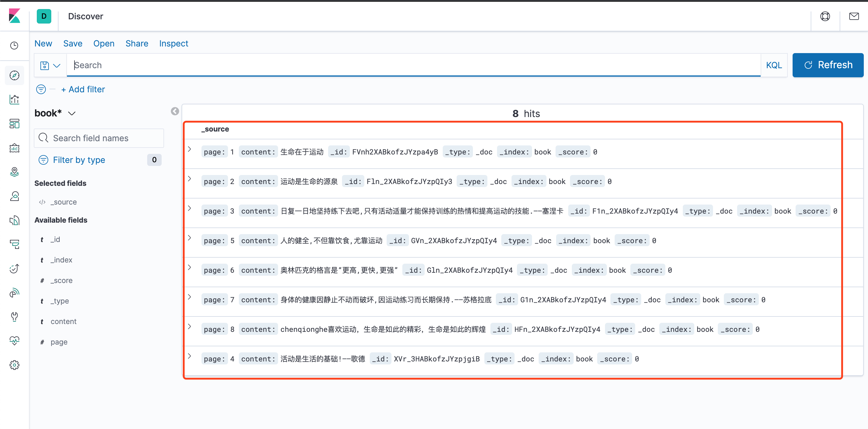Click the Recently viewed clock icon
Screen dimensions: 868x429
click(x=14, y=46)
